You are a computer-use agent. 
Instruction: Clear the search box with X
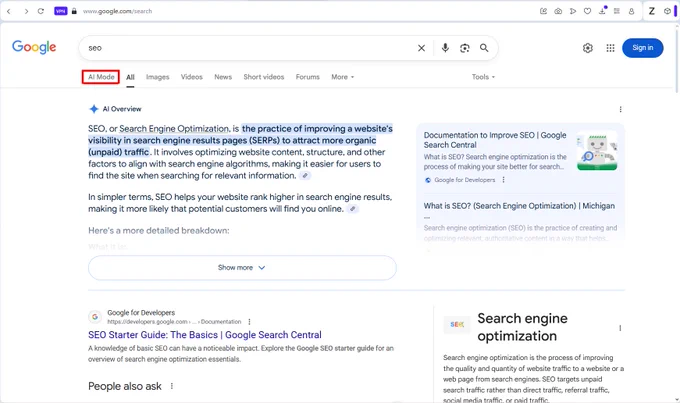coord(421,48)
